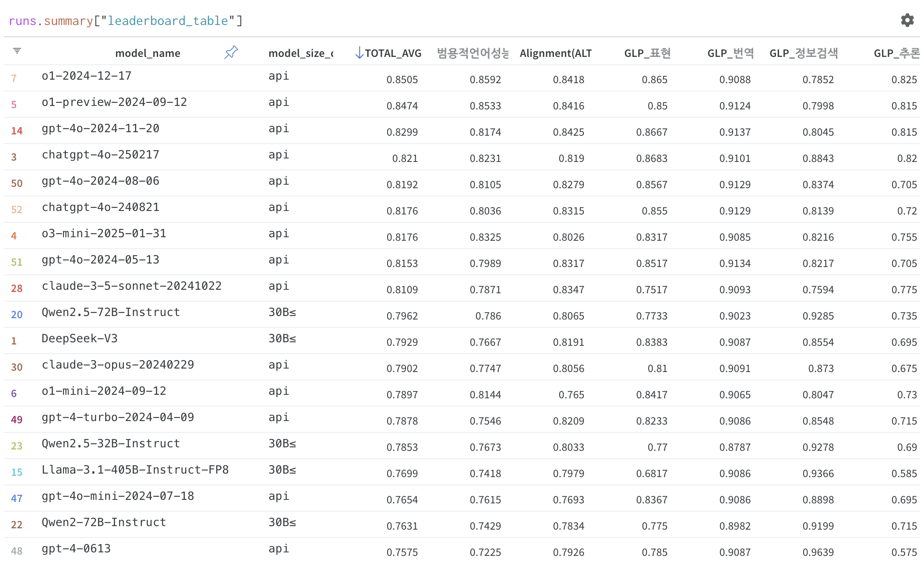Click 범용적언어성능 column header

(x=473, y=53)
